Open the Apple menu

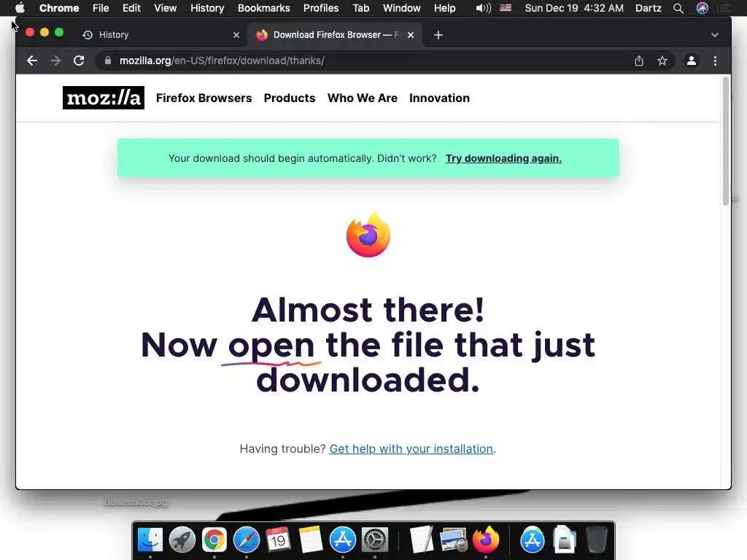pos(20,8)
